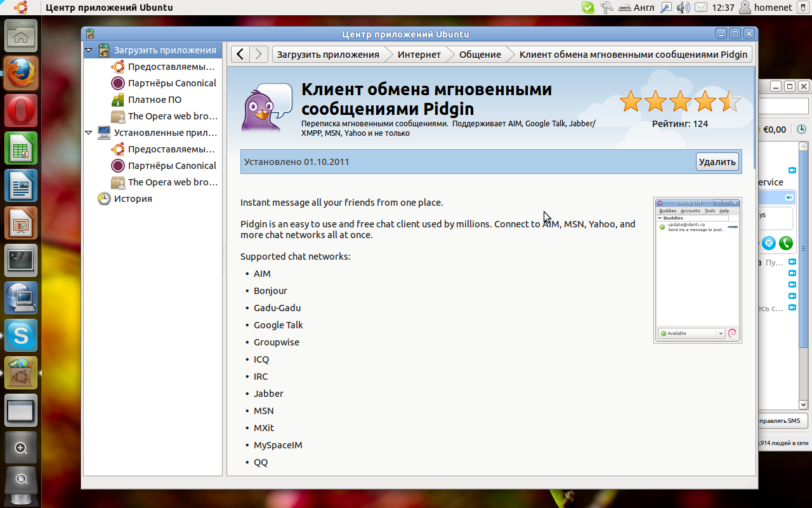The width and height of the screenshot is (812, 508).
Task: Open the Workspace Switcher in the launcher
Action: (22, 410)
